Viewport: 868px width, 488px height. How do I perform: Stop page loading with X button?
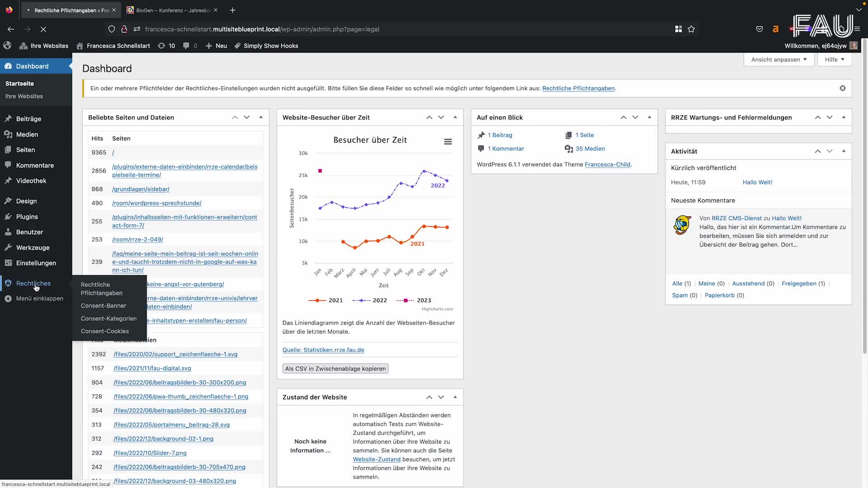pos(43,29)
